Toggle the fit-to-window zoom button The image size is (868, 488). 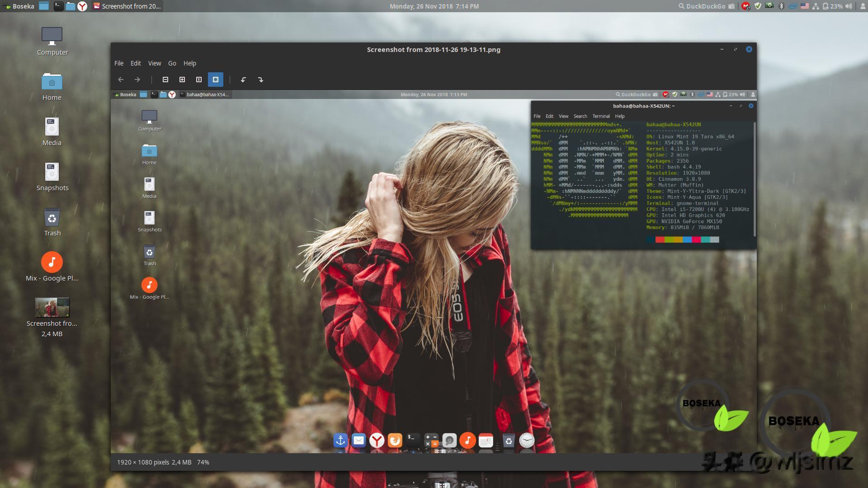pyautogui.click(x=216, y=80)
